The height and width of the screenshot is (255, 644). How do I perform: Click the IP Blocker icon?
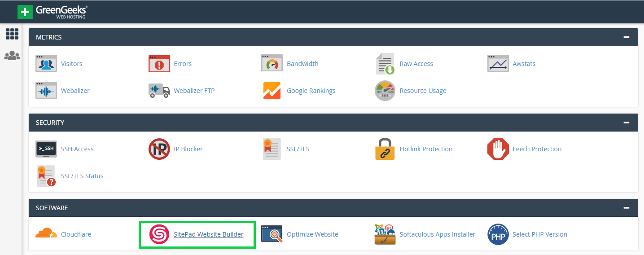coord(159,149)
